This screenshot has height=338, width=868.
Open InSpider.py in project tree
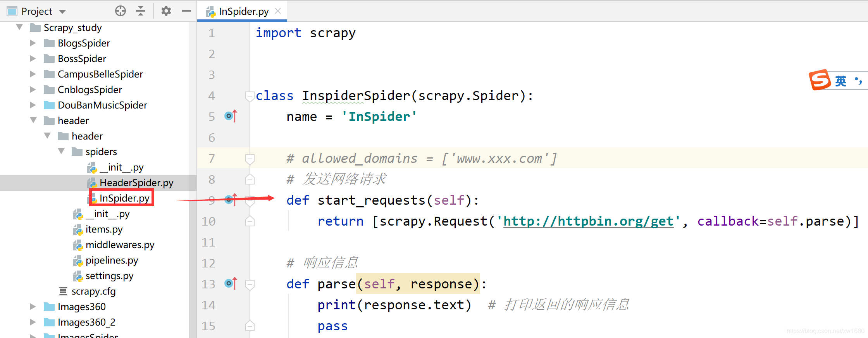(x=124, y=198)
